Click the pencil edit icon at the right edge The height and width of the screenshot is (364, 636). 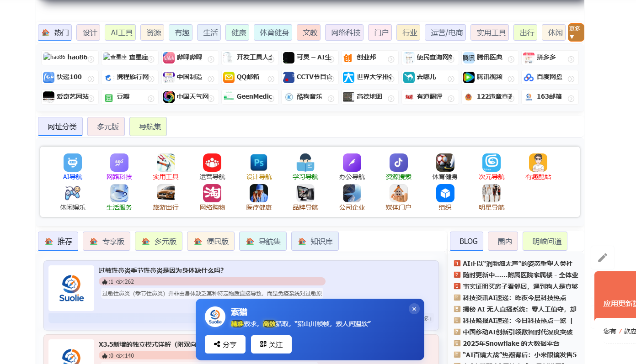(x=603, y=258)
